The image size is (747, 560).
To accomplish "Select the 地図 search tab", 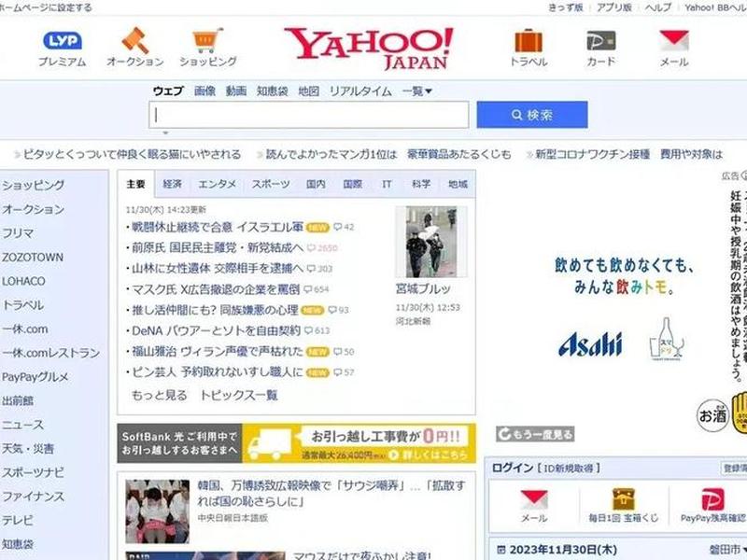I will (x=308, y=91).
